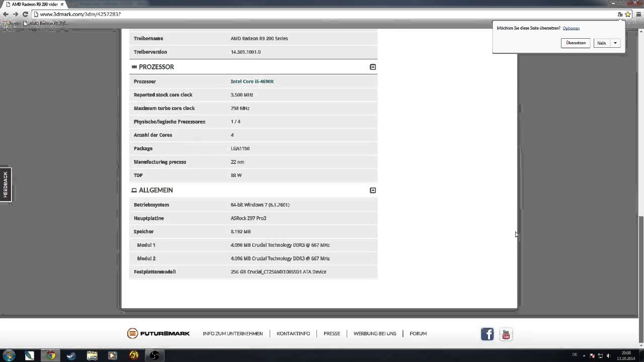Bookmark this page with the star icon
The width and height of the screenshot is (644, 362).
point(628,14)
